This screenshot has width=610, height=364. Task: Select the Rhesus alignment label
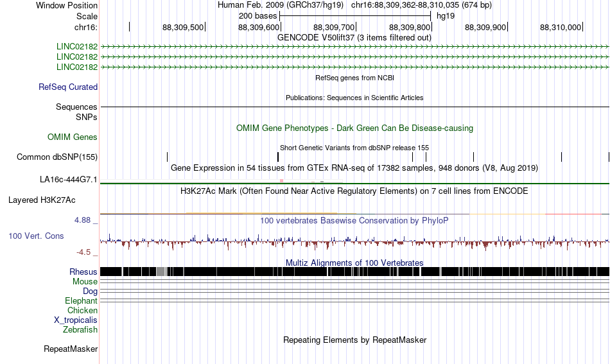tap(83, 272)
